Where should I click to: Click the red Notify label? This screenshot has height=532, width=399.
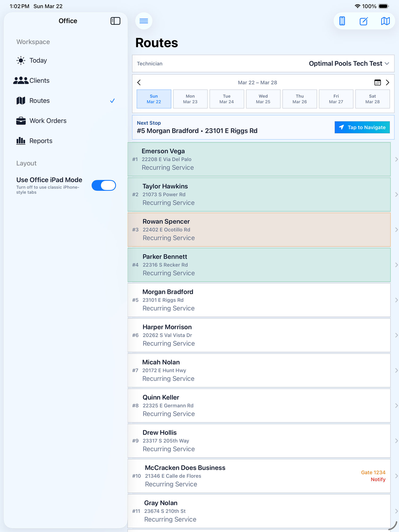[378, 479]
